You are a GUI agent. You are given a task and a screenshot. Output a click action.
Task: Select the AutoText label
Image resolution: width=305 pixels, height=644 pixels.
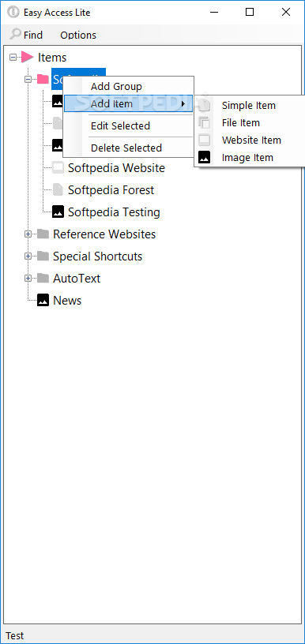click(77, 279)
